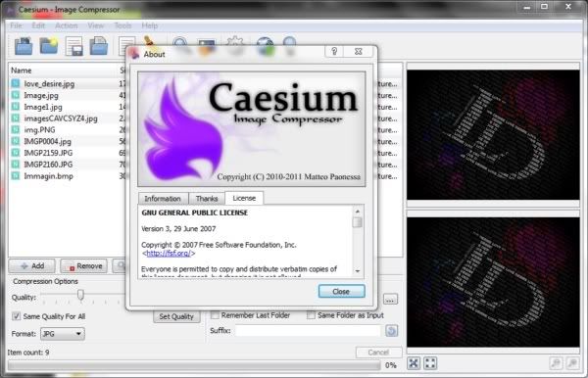The width and height of the screenshot is (588, 378).
Task: Enable Same Folder as Input checkbox
Action: (x=311, y=315)
